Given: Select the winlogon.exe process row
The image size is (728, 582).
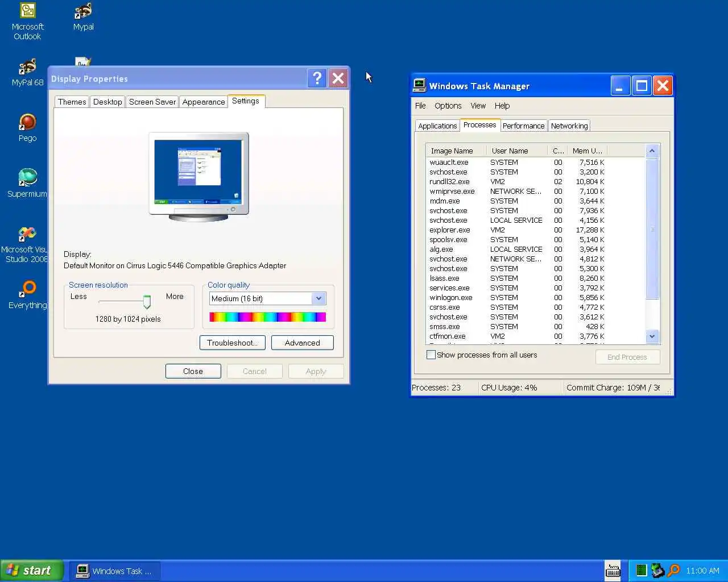Looking at the screenshot, I should (x=536, y=298).
